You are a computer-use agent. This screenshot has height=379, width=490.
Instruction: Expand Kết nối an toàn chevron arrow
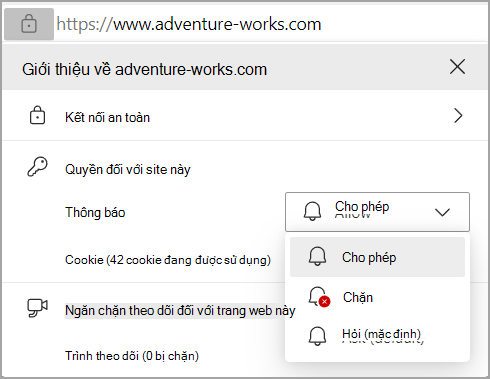point(458,116)
